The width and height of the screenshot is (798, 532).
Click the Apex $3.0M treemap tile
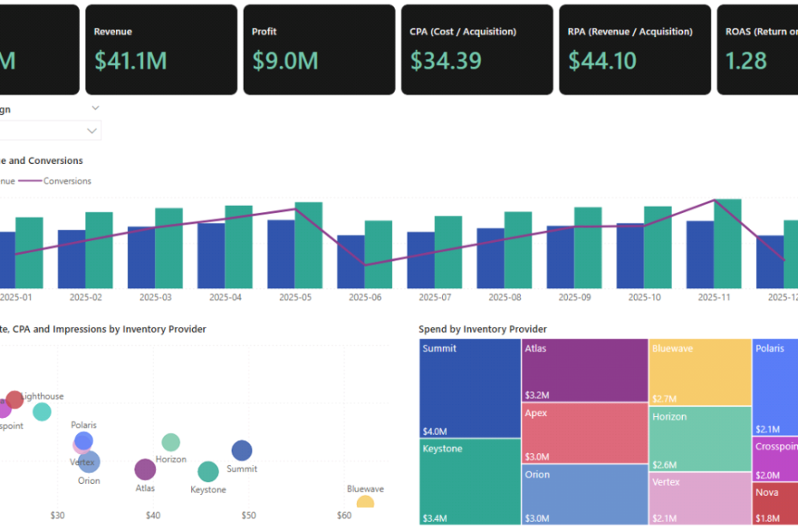click(584, 432)
